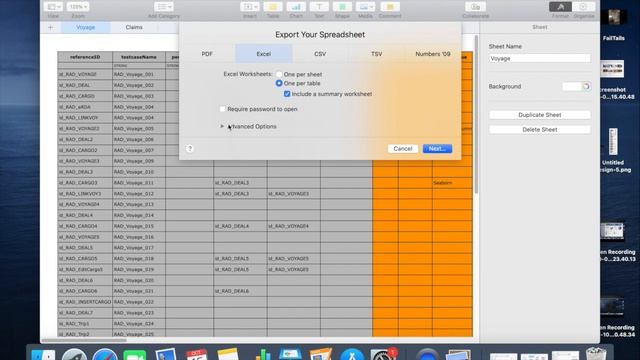The height and width of the screenshot is (360, 640).
Task: Click the referenceID column header
Action: click(x=85, y=57)
